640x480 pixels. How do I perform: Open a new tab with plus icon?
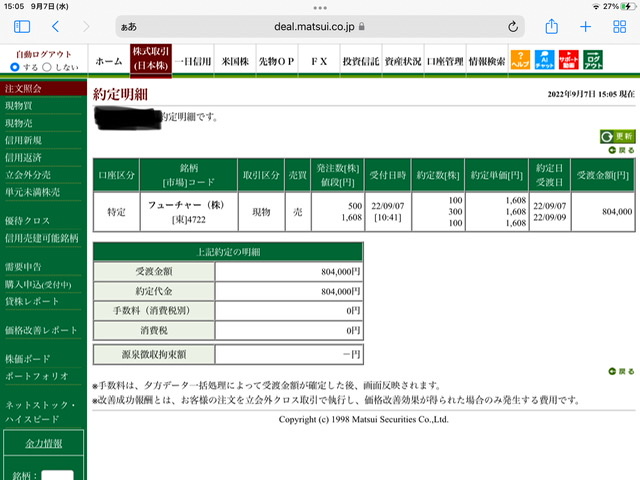pos(585,27)
